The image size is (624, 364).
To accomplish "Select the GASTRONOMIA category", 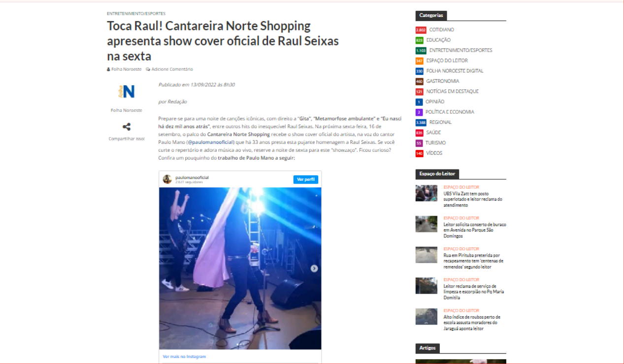I will tap(443, 81).
